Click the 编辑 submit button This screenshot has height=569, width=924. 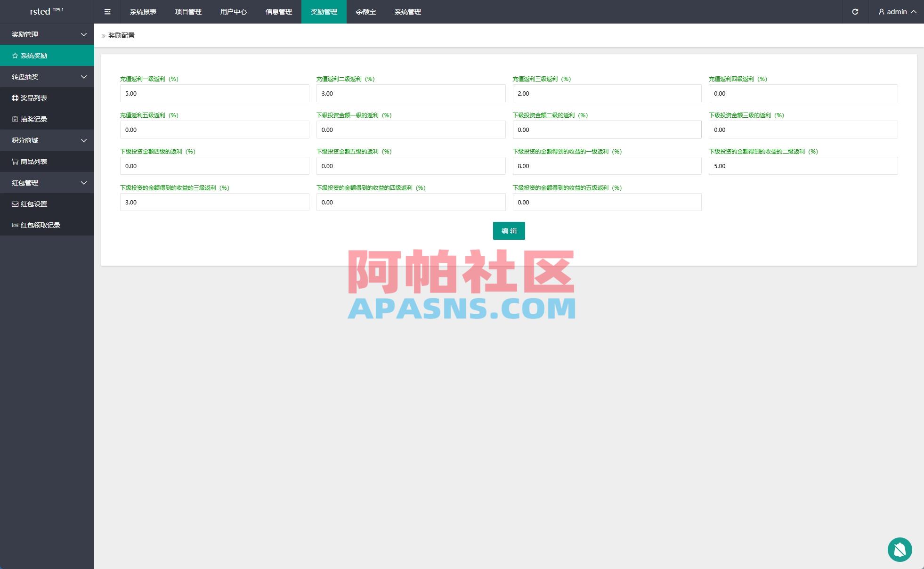tap(509, 231)
